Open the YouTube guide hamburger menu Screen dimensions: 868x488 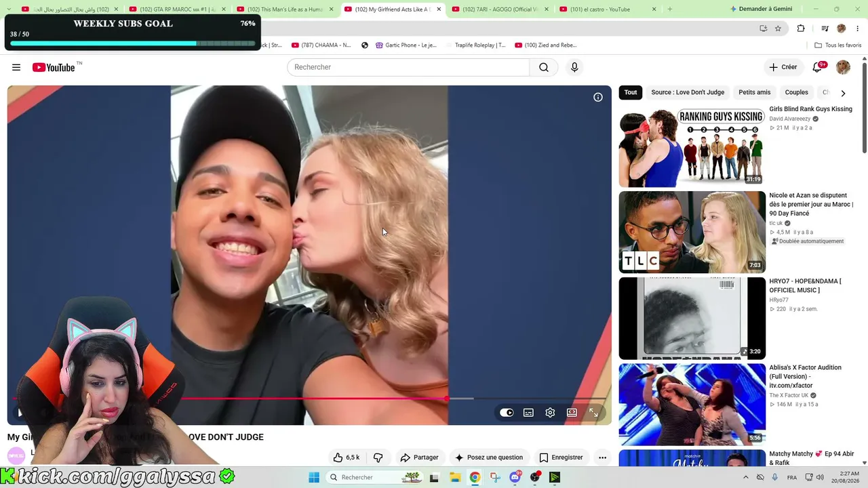pos(16,67)
